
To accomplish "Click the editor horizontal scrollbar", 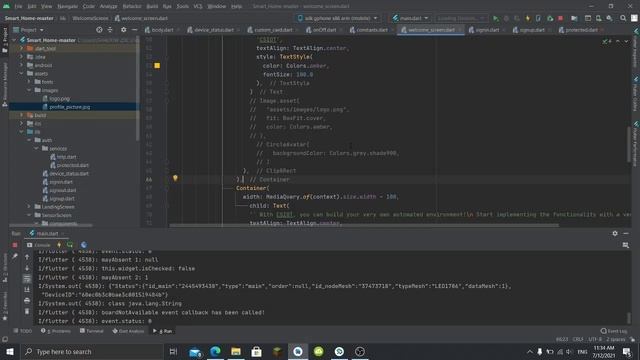I will (364, 225).
